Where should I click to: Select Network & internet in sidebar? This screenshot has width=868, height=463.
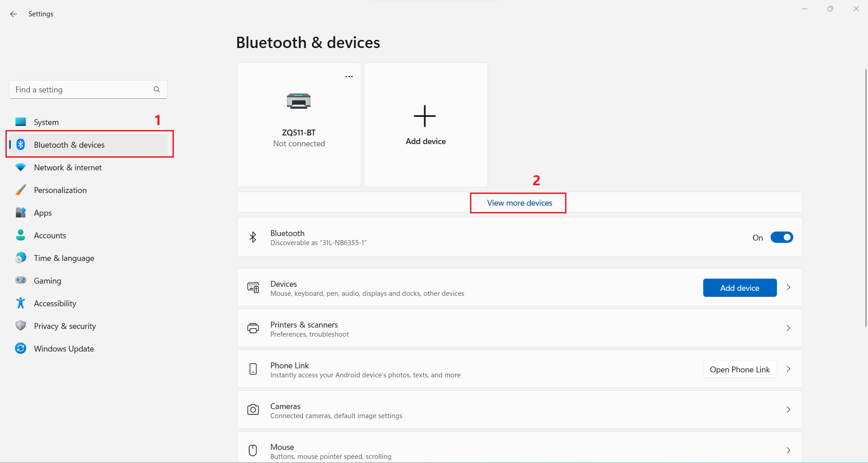tap(68, 168)
